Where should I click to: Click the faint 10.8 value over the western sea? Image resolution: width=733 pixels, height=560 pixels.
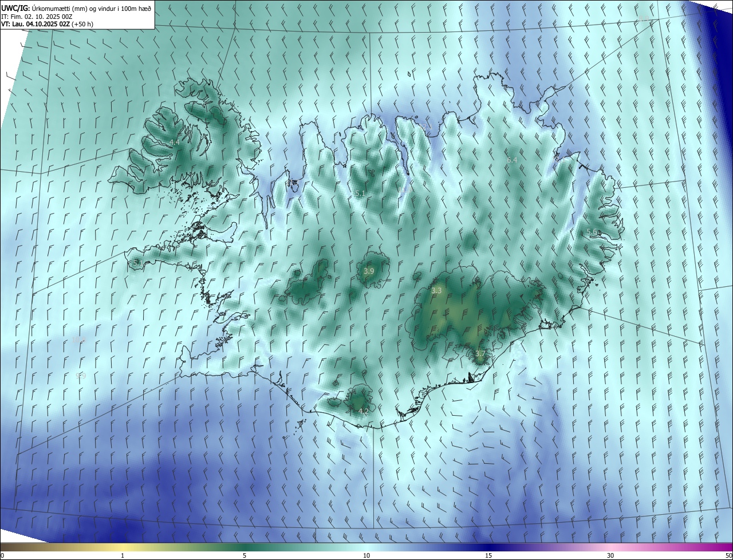[79, 340]
